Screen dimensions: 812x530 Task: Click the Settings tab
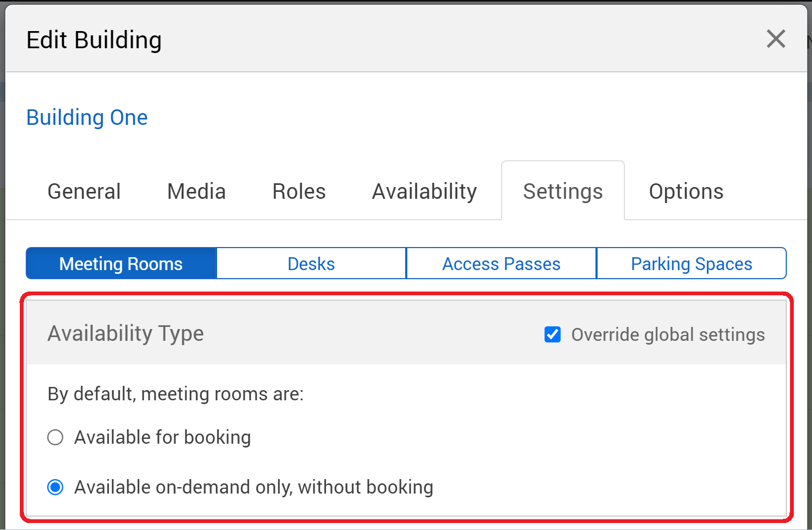[x=563, y=191]
